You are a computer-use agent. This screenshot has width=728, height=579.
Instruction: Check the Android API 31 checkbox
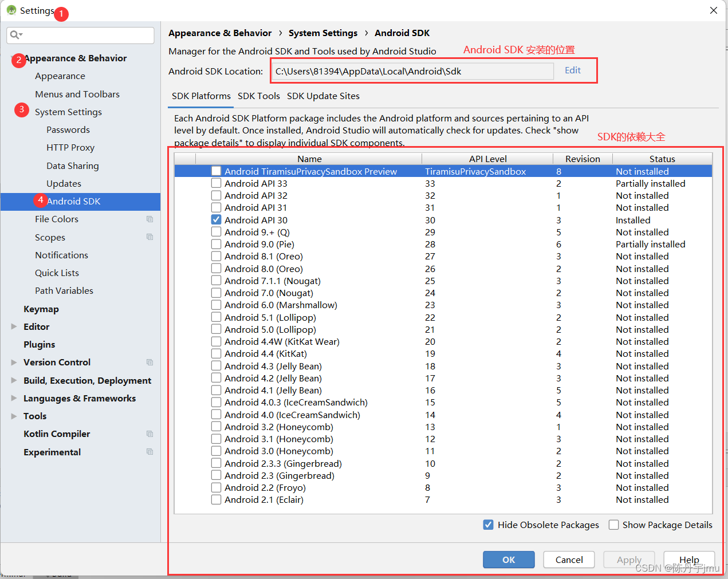point(216,207)
